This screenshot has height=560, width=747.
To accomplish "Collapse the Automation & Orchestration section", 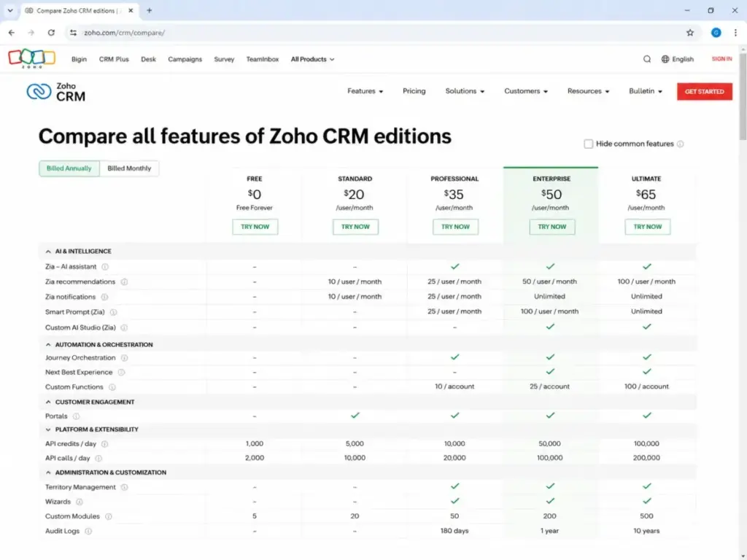I will pyautogui.click(x=48, y=345).
